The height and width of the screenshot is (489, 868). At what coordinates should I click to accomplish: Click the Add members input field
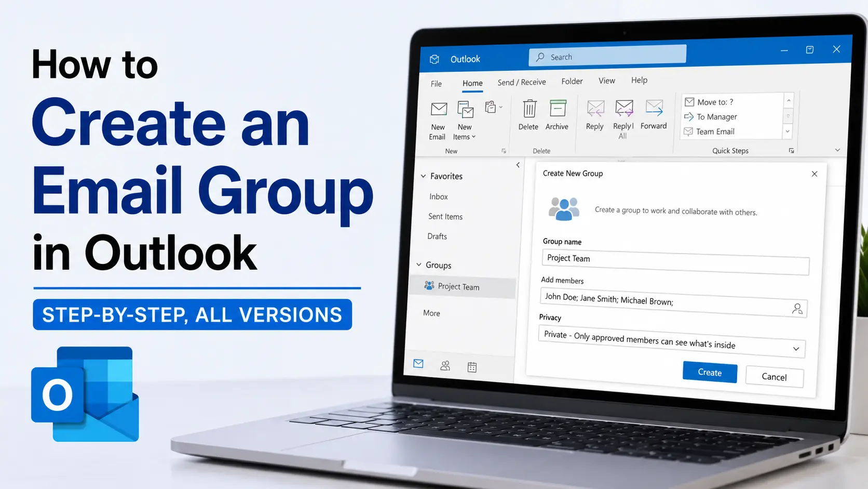(x=673, y=302)
